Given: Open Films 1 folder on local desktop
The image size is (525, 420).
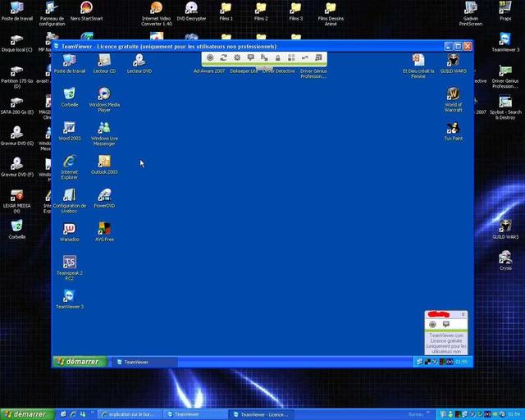Looking at the screenshot, I should pos(226,11).
